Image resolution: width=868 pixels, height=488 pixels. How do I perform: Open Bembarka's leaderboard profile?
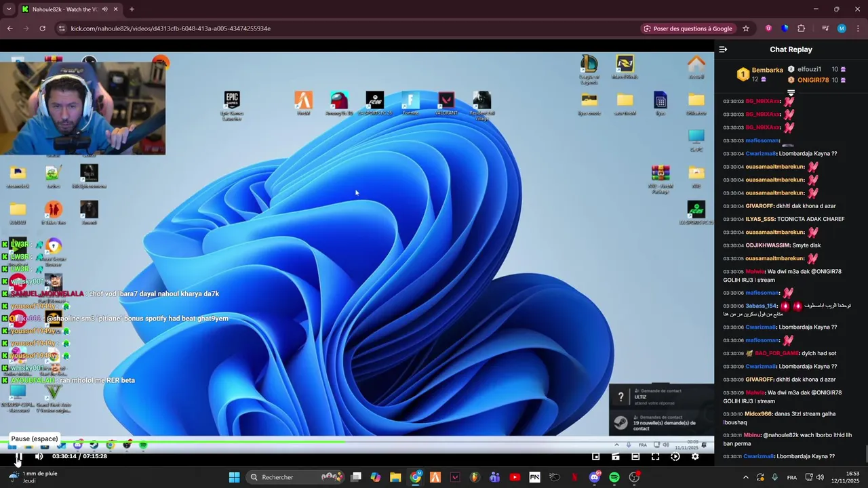coord(759,74)
